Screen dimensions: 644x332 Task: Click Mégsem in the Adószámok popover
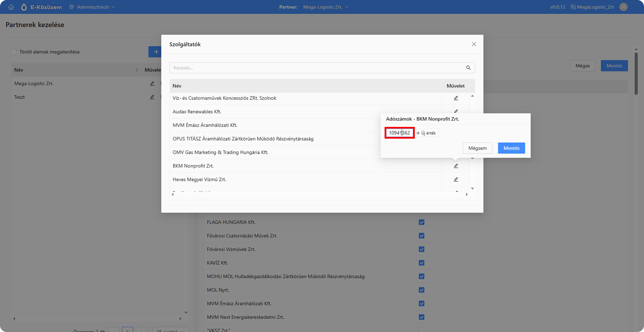coord(478,148)
